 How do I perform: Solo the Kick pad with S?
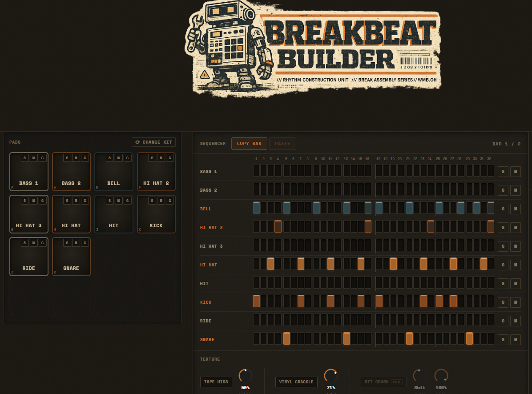pos(152,201)
